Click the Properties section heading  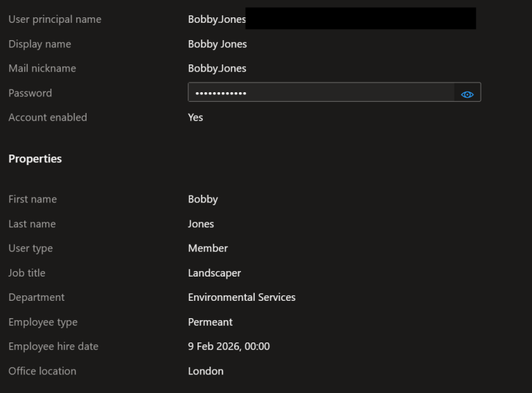pos(35,159)
